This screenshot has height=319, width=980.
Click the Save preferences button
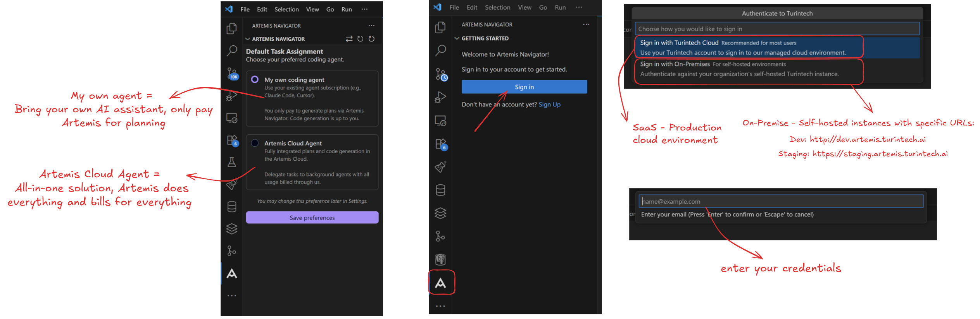[x=312, y=218]
